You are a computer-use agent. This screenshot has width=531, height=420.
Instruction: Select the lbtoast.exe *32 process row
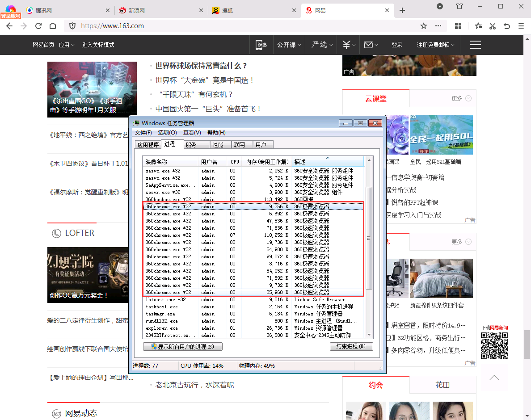tap(253, 299)
